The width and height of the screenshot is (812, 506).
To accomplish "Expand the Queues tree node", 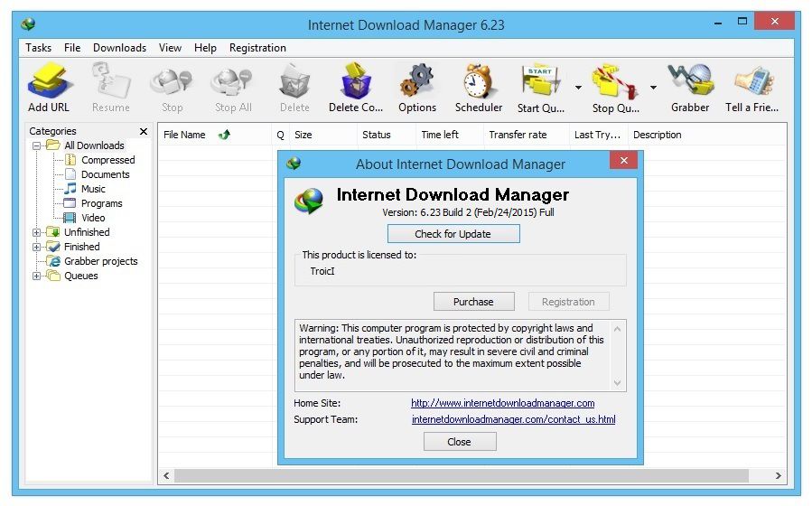I will (x=36, y=276).
